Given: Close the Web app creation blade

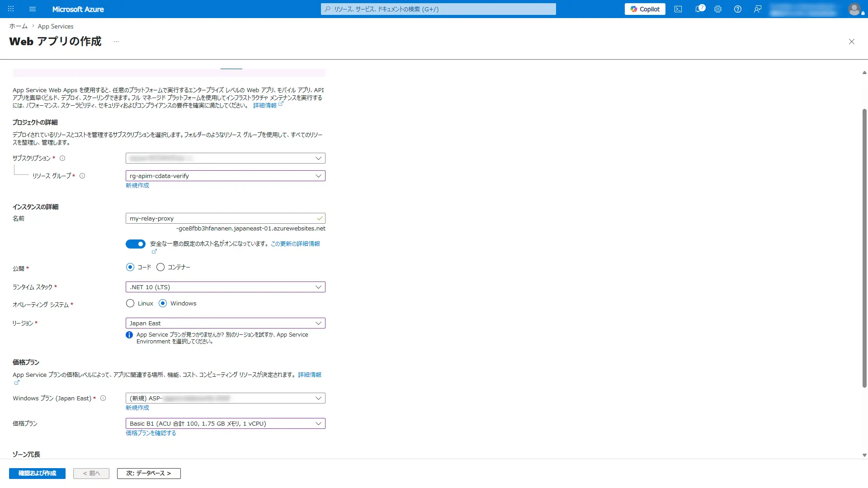Looking at the screenshot, I should point(852,42).
